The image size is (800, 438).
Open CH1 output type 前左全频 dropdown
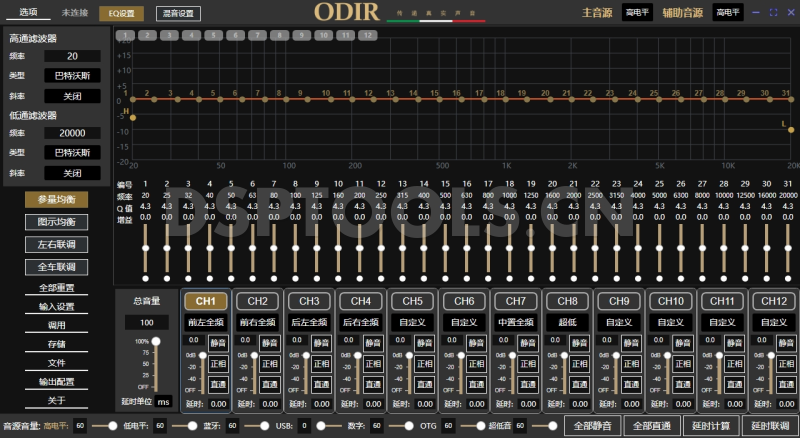tap(205, 322)
